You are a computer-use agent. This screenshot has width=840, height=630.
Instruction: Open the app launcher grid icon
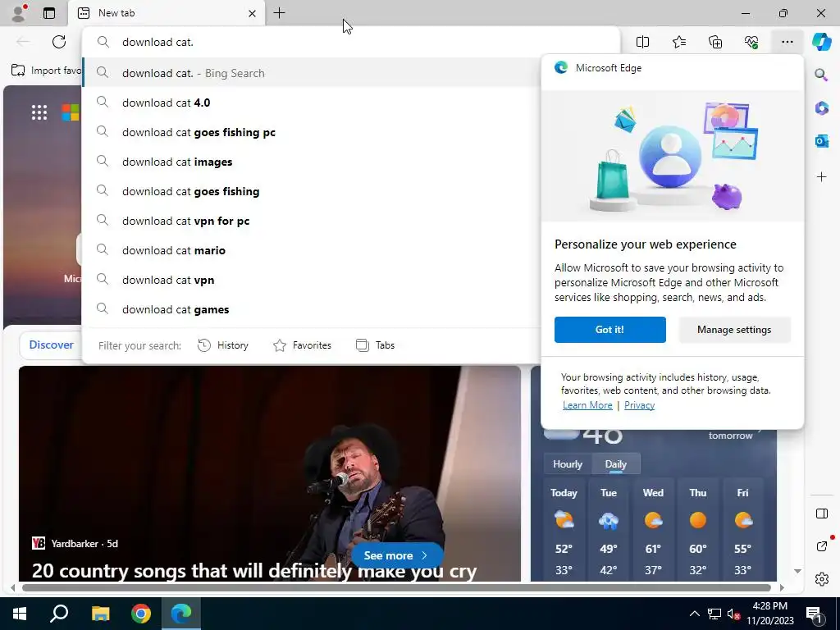(39, 112)
